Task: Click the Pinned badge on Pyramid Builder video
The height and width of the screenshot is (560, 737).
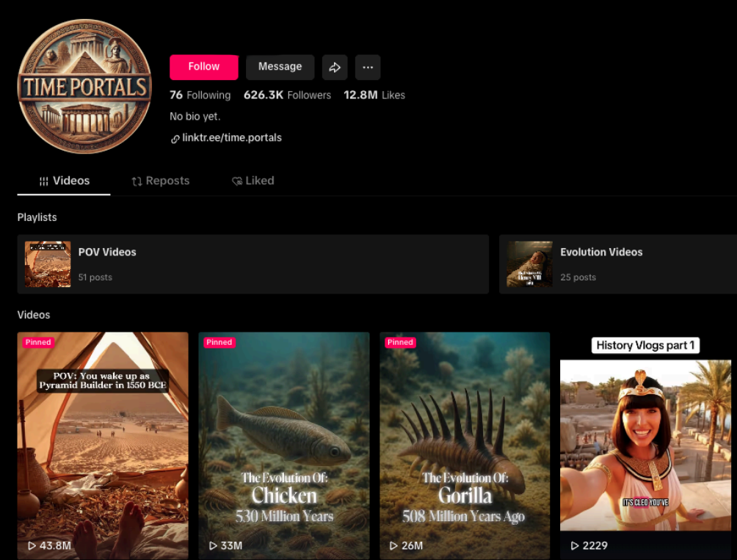Action: tap(38, 342)
